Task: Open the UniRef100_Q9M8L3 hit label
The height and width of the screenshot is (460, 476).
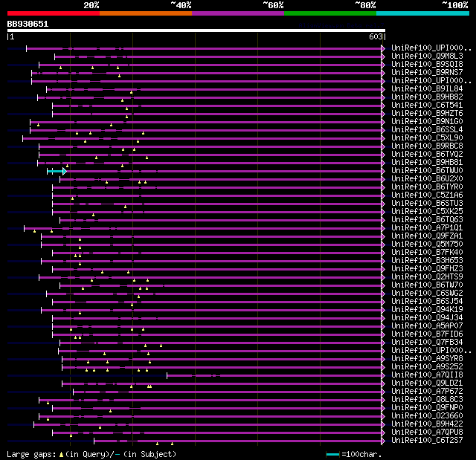Action: pos(427,56)
